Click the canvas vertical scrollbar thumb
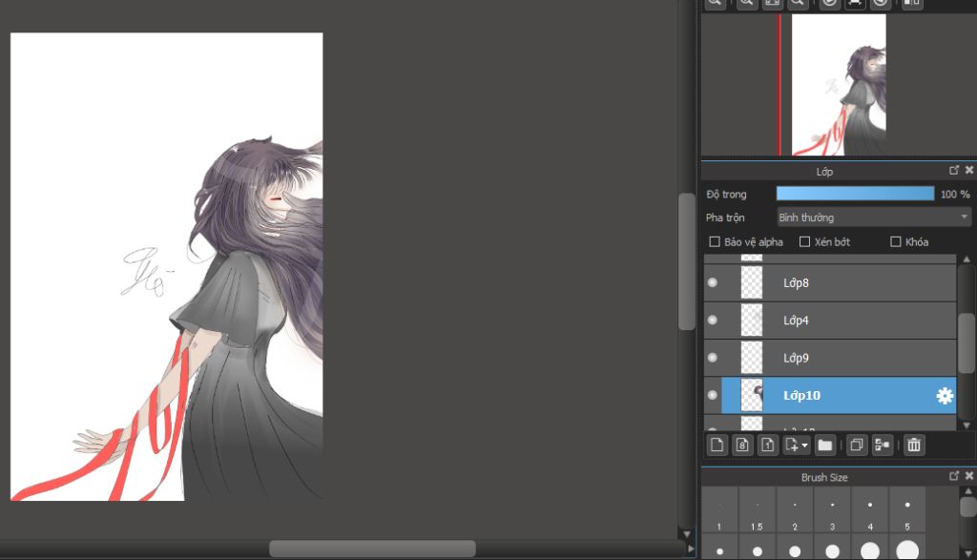Image resolution: width=977 pixels, height=560 pixels. (687, 261)
